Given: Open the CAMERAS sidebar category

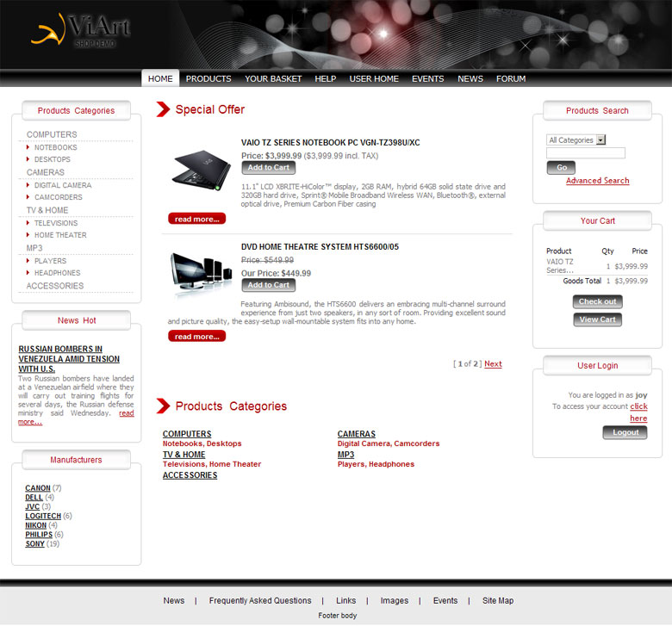Looking at the screenshot, I should 46,172.
